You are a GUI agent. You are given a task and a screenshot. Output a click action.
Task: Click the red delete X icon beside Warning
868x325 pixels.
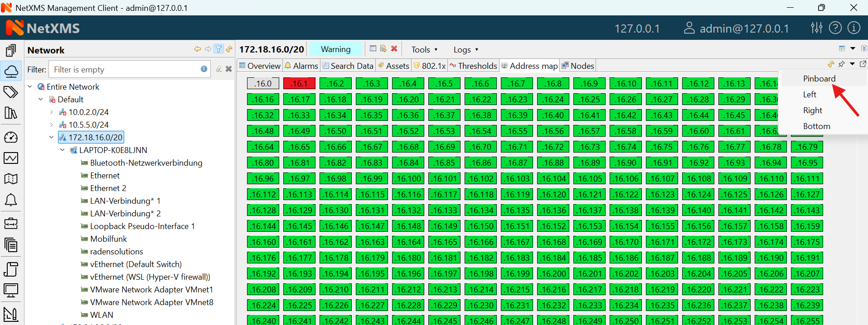click(394, 49)
